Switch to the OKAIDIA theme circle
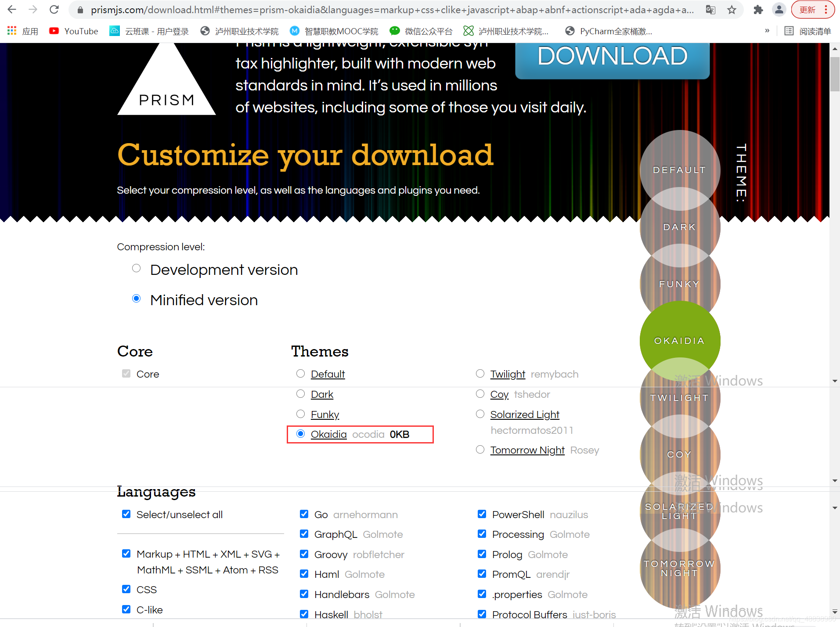840x627 pixels. (680, 341)
